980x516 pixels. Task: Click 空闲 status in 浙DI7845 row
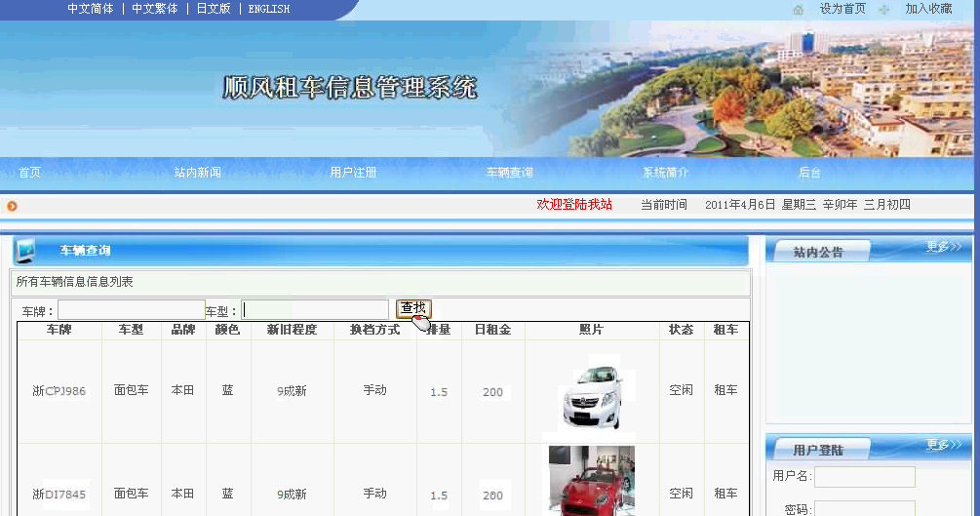[x=682, y=494]
